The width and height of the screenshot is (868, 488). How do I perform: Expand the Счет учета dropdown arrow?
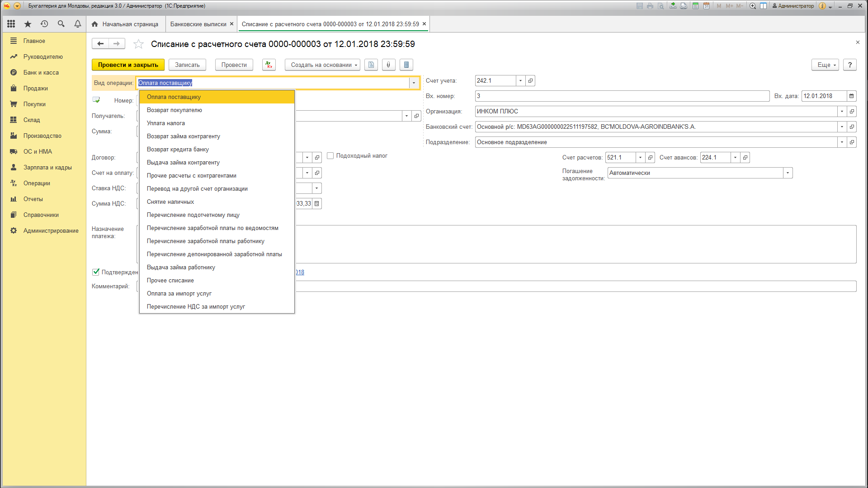[521, 80]
